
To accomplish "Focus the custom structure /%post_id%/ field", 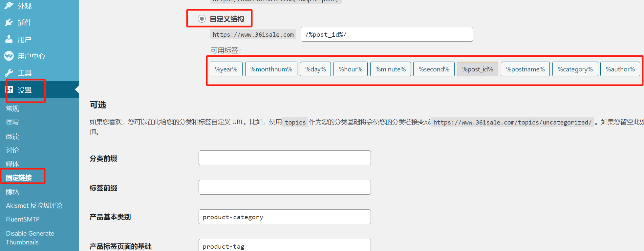I will [x=387, y=34].
